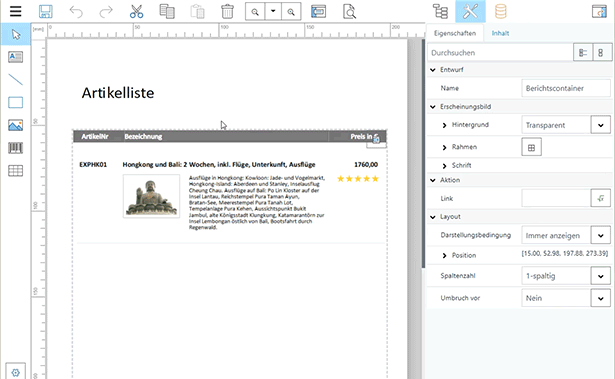
Task: Collapse the Entwurf section
Action: tap(433, 70)
